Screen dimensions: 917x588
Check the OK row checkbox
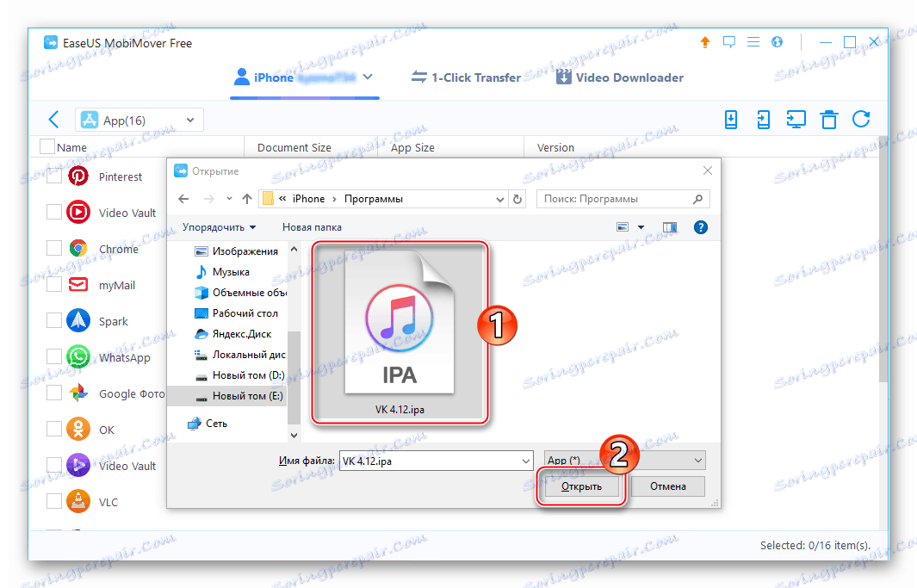tap(53, 429)
